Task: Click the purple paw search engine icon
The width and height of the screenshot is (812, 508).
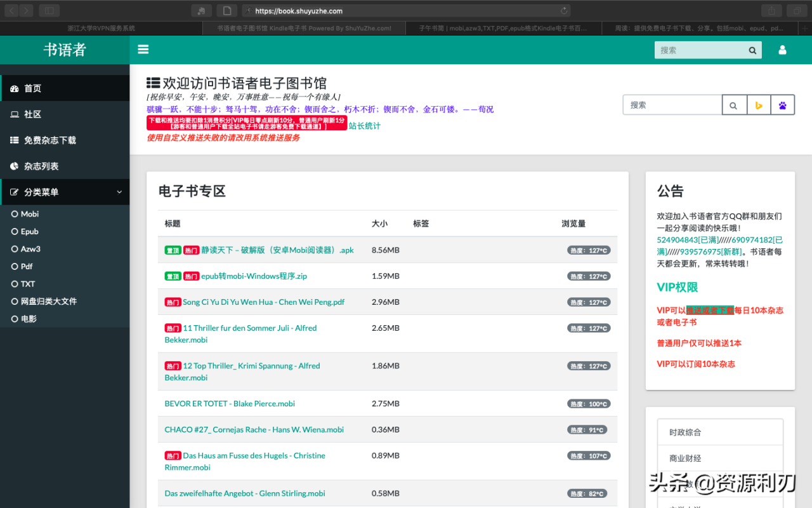Action: tap(782, 104)
